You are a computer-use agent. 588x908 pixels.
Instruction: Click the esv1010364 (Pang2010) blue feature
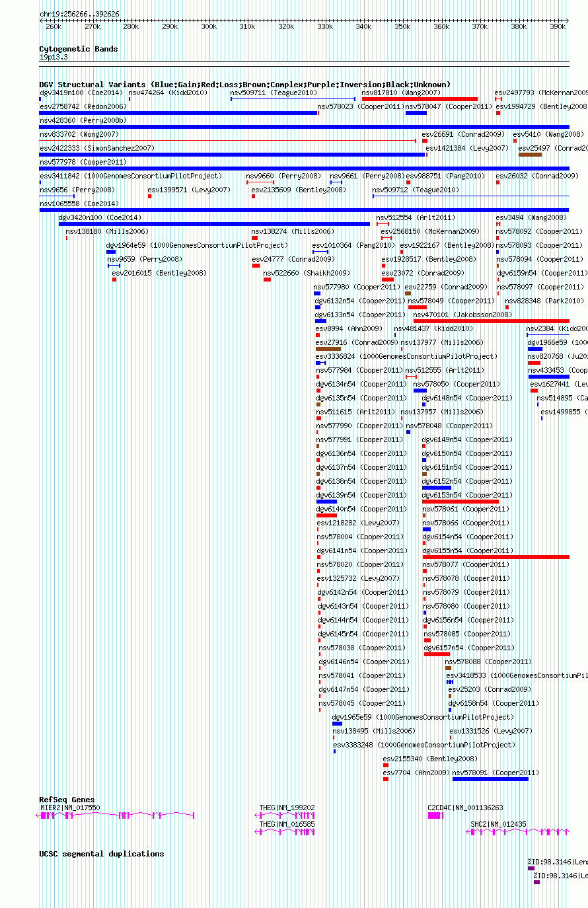click(x=320, y=252)
